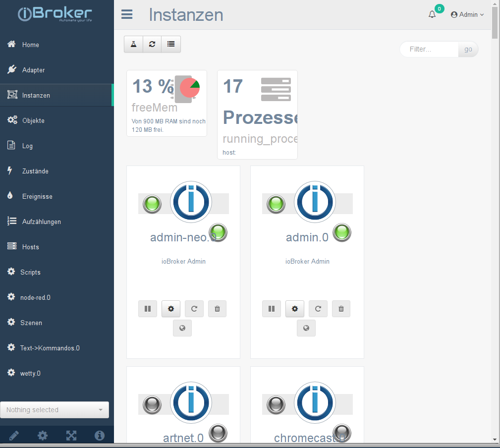Screen dimensions: 500x448
Task: Click the artnet.0 instance name
Action: 183,438
